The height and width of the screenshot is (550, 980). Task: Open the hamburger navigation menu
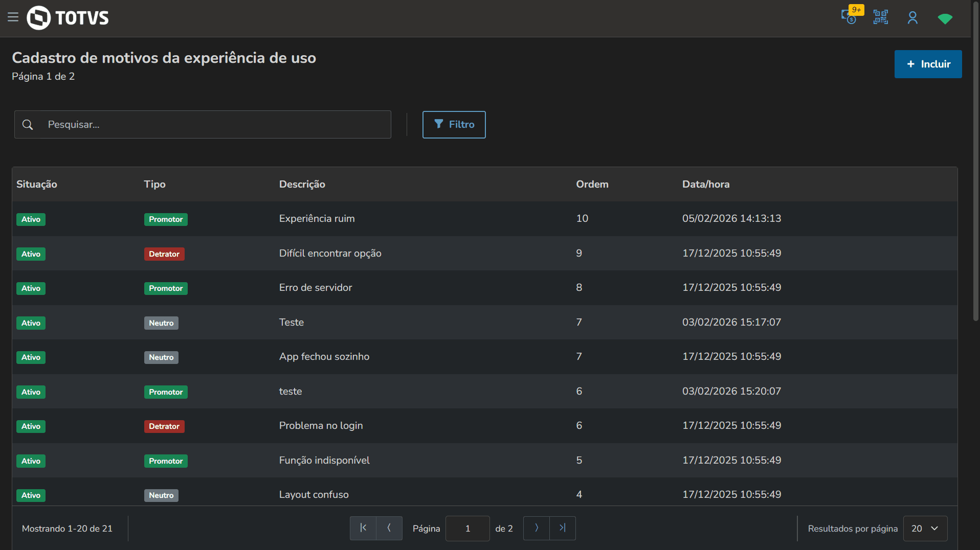pyautogui.click(x=13, y=17)
